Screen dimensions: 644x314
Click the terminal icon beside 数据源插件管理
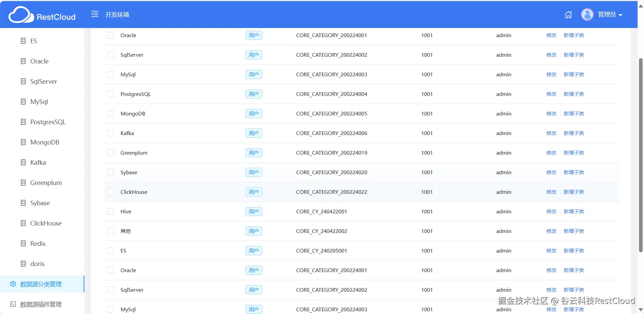tap(13, 304)
